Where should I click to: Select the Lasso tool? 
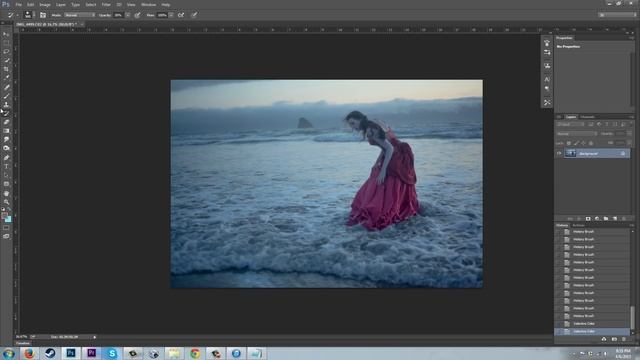pos(6,52)
